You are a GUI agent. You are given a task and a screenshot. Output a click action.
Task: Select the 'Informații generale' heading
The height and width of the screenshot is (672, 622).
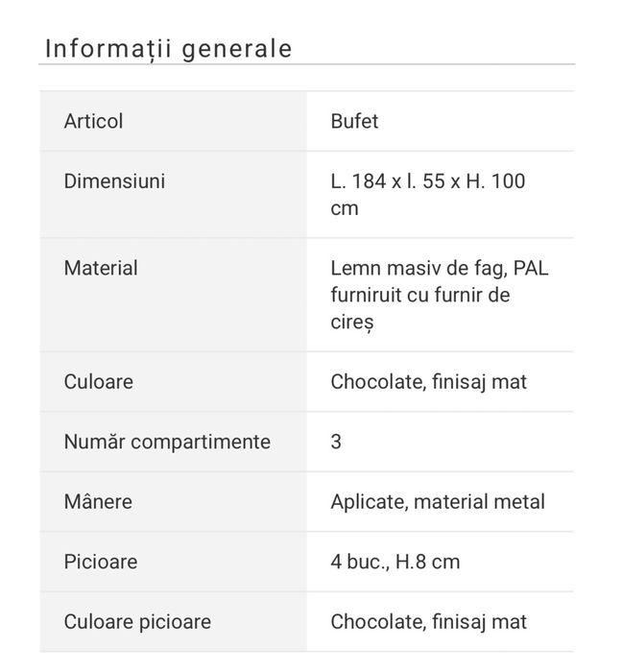[168, 49]
